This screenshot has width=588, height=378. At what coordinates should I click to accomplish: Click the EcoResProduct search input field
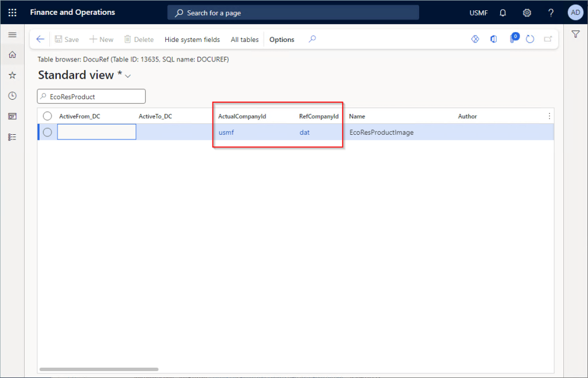[91, 96]
